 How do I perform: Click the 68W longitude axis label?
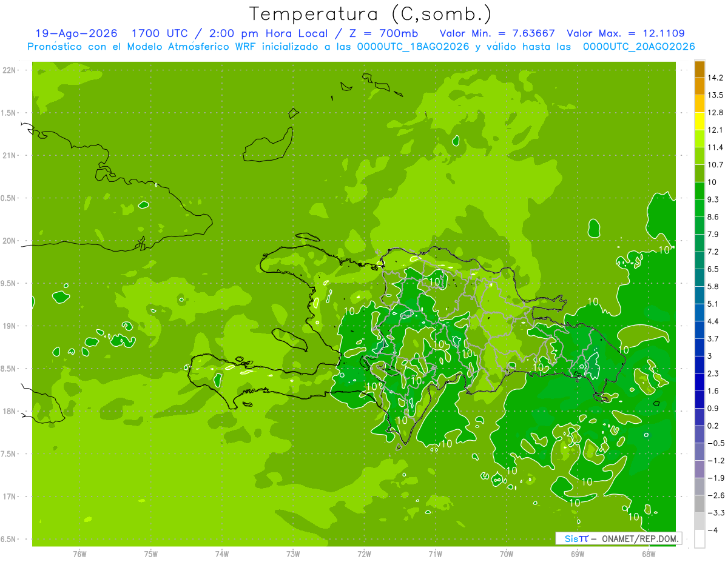coord(649,554)
